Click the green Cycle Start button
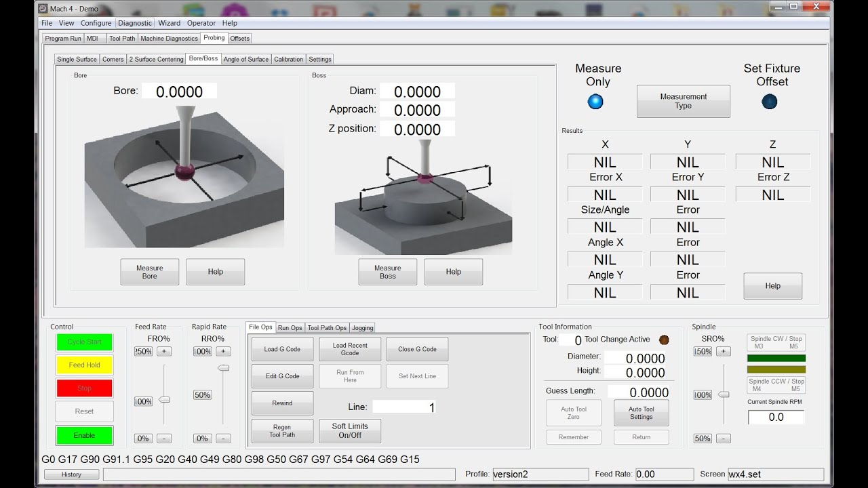The height and width of the screenshot is (488, 868). pyautogui.click(x=84, y=342)
